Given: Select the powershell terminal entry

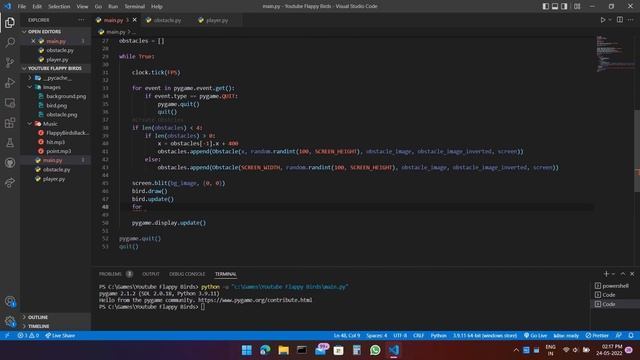Looking at the screenshot, I should [615, 286].
